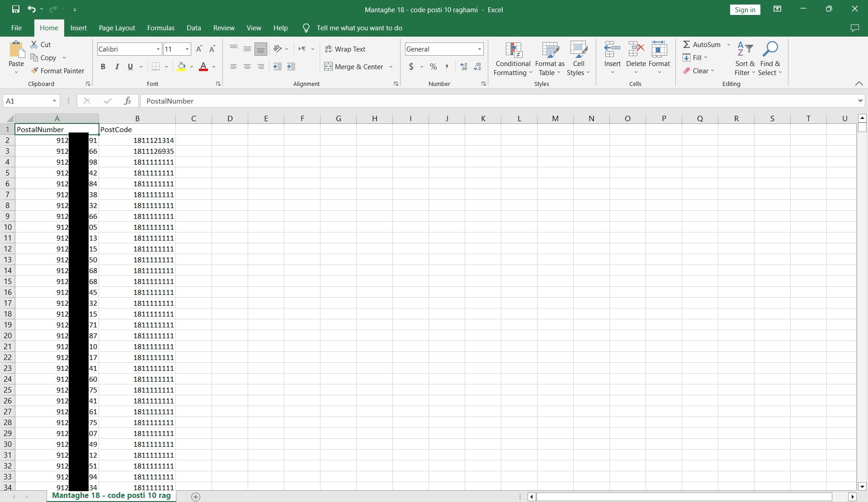Toggle Italic formatting
The height and width of the screenshot is (502, 868).
pos(117,66)
